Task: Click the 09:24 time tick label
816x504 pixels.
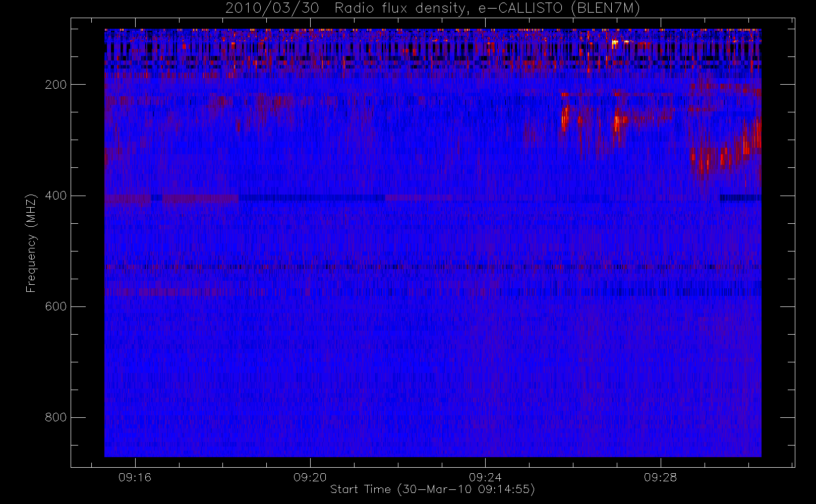Action: point(485,477)
